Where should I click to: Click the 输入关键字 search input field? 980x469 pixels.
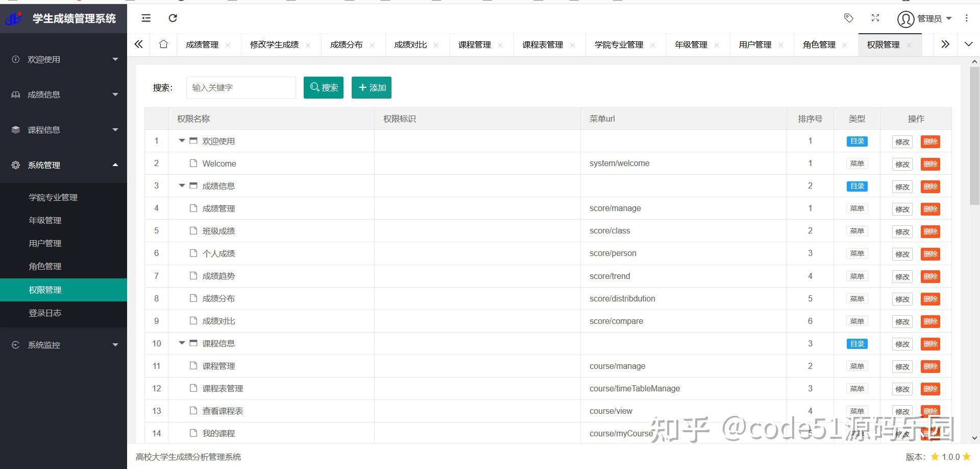(x=241, y=87)
